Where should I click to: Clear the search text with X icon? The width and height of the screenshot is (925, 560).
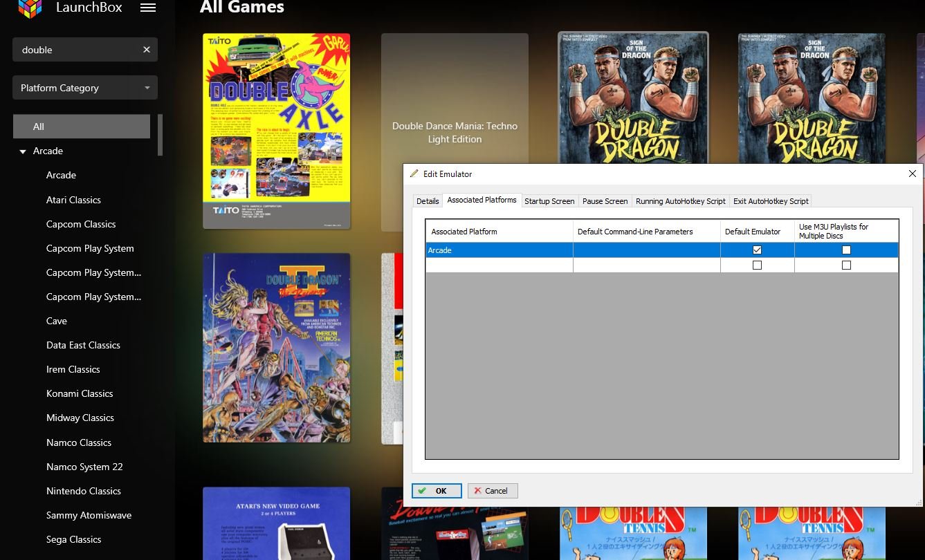click(x=147, y=50)
